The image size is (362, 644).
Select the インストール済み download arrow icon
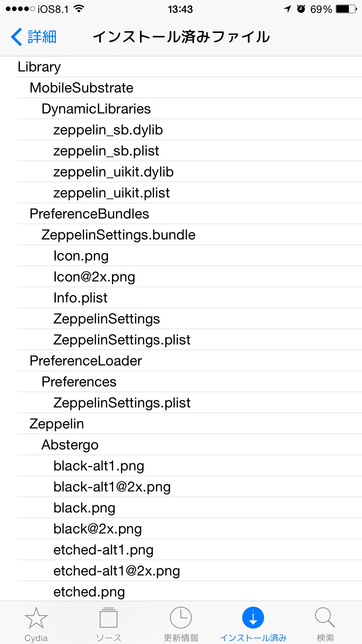point(253,617)
